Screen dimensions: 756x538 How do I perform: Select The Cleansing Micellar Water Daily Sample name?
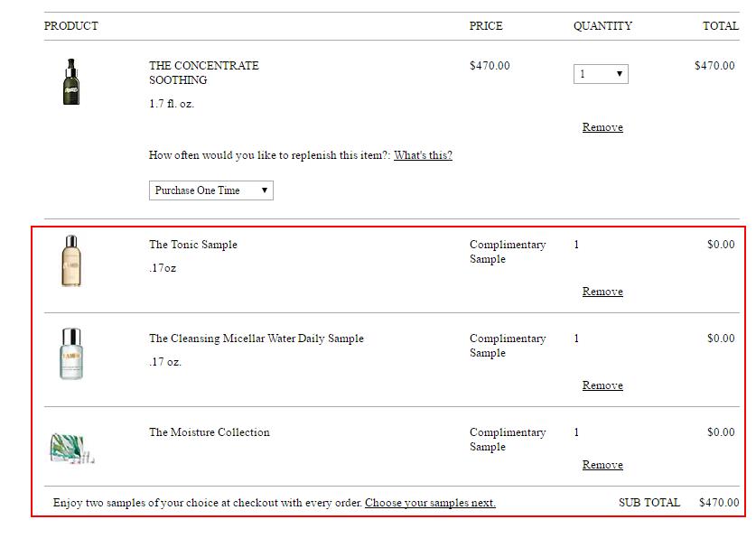(x=257, y=339)
